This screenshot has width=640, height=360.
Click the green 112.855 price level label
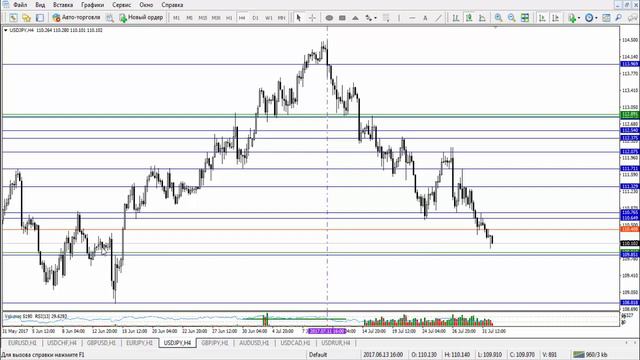(x=629, y=114)
